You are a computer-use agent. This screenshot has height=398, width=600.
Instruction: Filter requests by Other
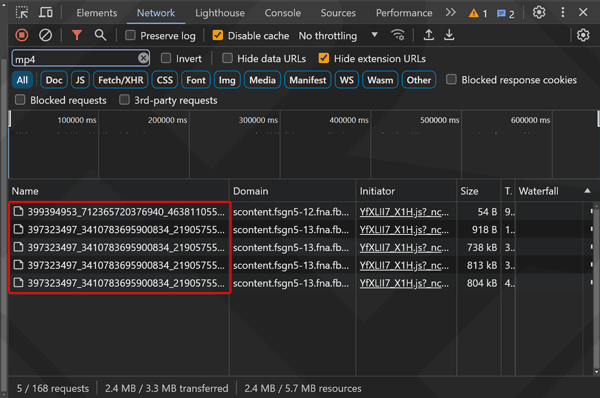tap(419, 80)
